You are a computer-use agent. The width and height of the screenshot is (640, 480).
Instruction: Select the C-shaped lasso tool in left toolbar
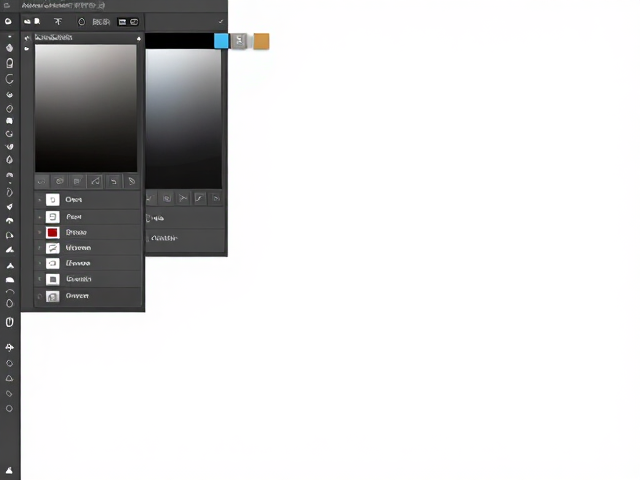(x=9, y=79)
